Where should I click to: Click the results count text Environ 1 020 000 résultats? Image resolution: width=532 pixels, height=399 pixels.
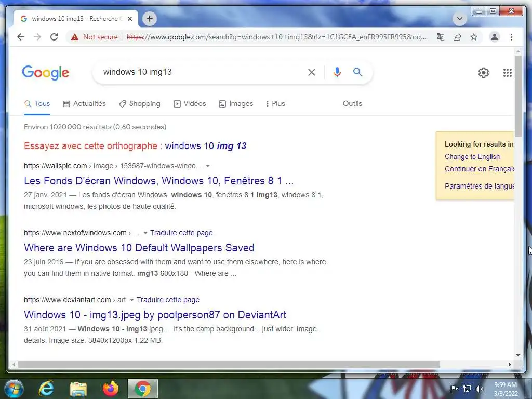point(95,127)
